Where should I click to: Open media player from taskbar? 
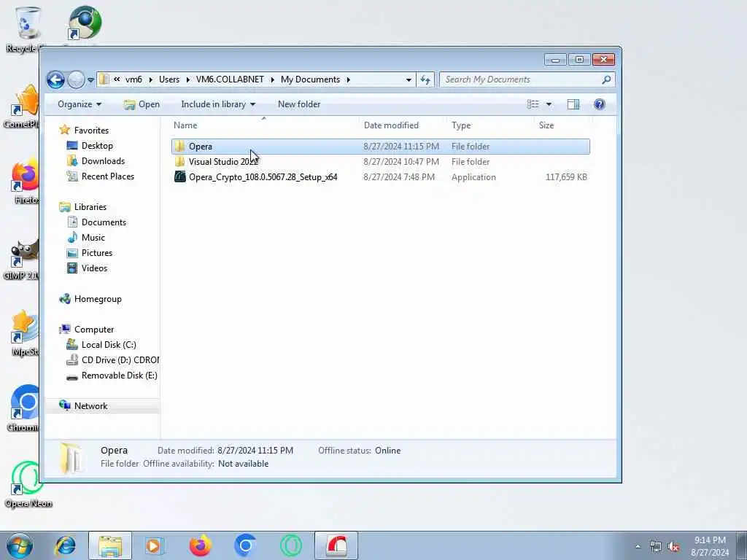pyautogui.click(x=155, y=545)
